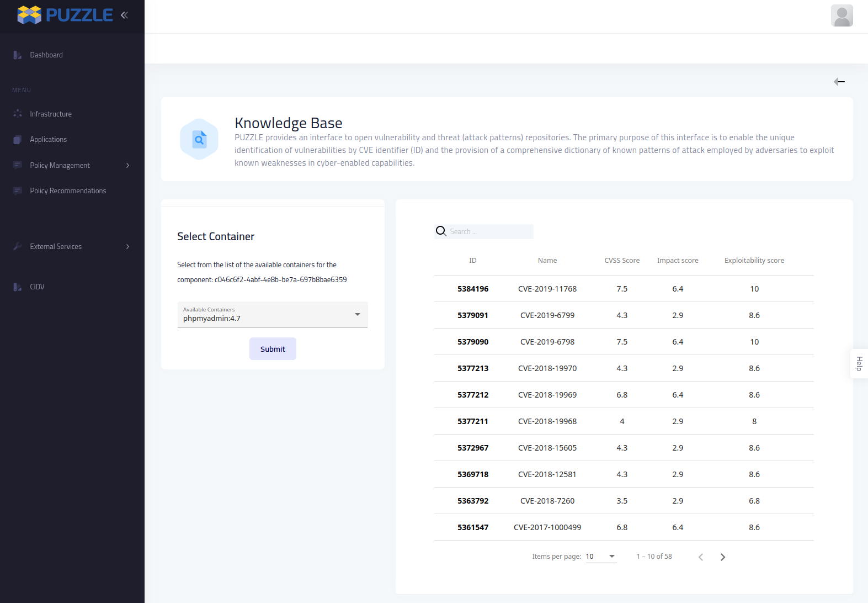
Task: Go to previous page of results
Action: (701, 557)
